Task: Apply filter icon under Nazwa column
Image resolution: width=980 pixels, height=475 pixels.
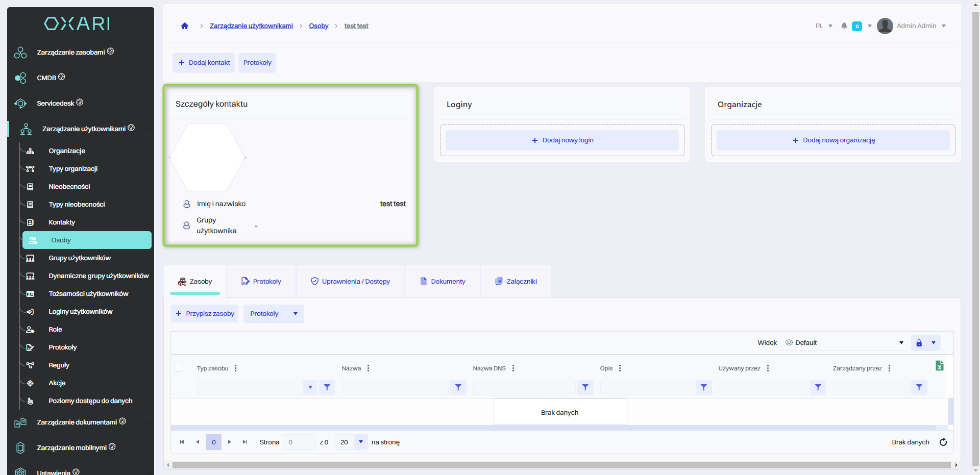Action: (x=458, y=388)
